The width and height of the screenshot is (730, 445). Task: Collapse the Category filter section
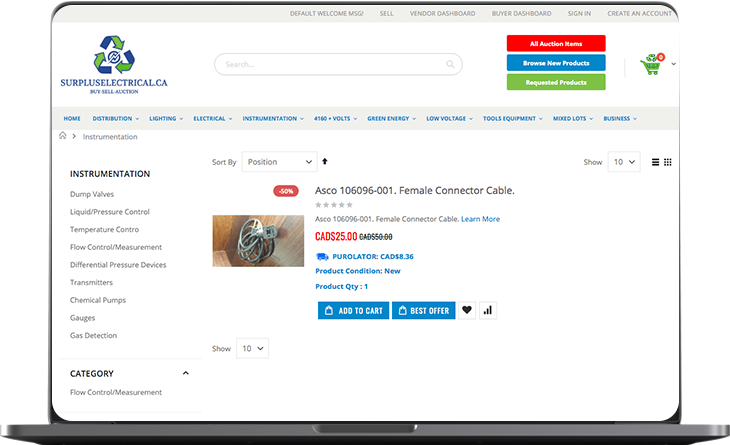(186, 373)
